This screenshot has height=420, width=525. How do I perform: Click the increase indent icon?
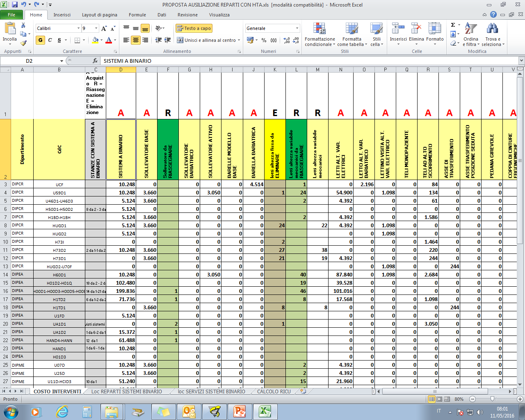pyautogui.click(x=168, y=40)
